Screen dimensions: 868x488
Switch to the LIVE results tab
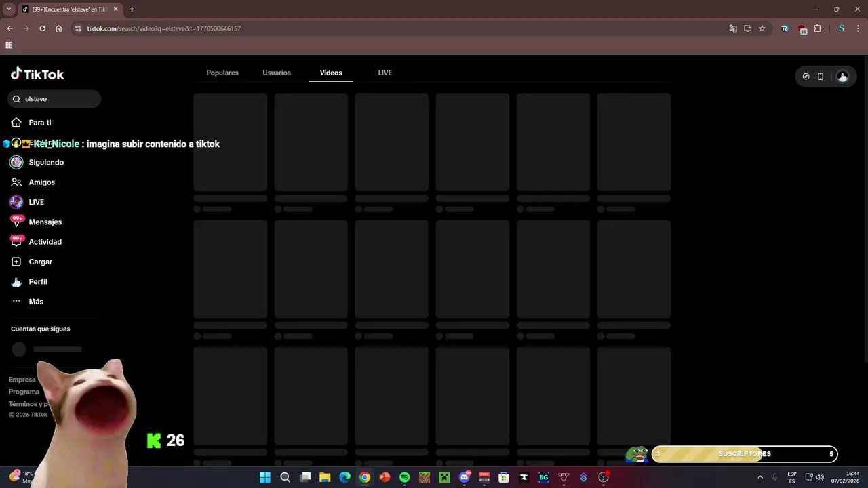tap(385, 73)
